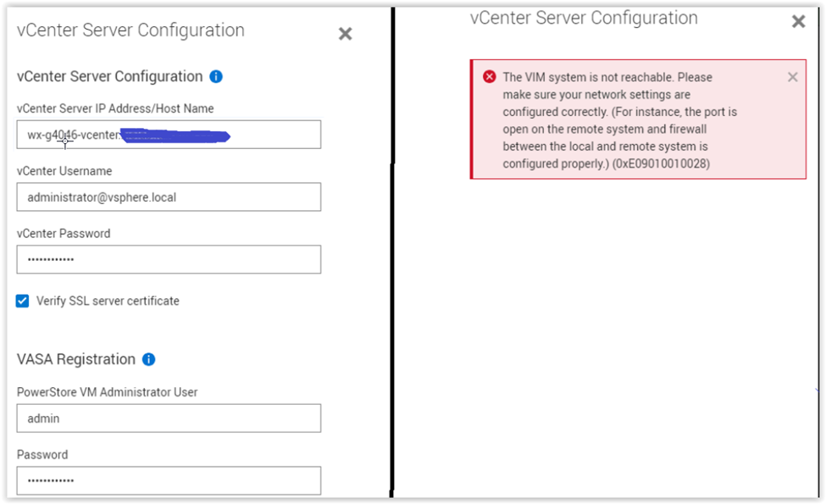
Task: Click the masked dots in vCenter Password box
Action: coord(51,259)
